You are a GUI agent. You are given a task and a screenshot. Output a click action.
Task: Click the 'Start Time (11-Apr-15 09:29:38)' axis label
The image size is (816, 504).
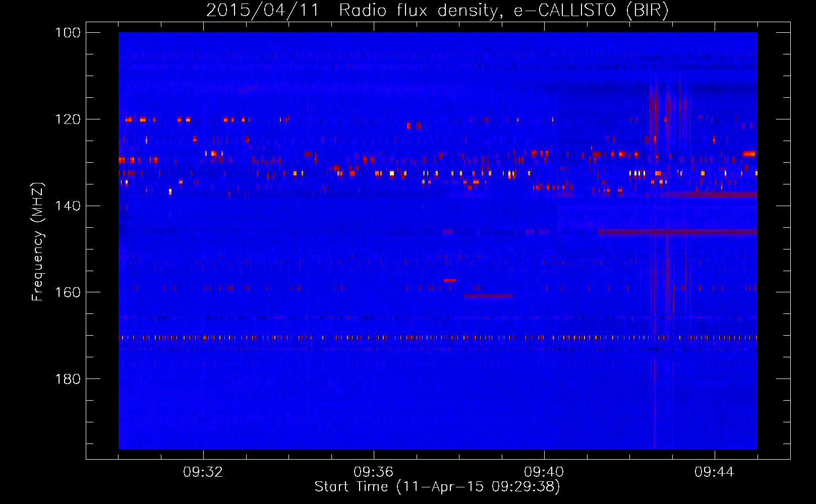point(437,487)
